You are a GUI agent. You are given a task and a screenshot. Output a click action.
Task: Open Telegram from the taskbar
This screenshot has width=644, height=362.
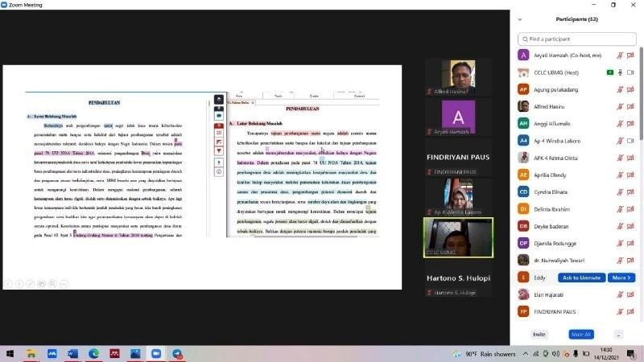coord(176,353)
